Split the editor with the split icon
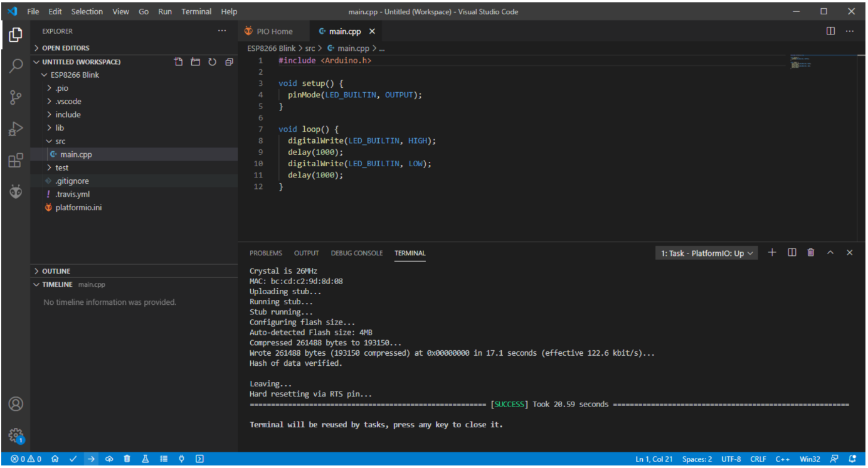The image size is (868, 468). (830, 31)
